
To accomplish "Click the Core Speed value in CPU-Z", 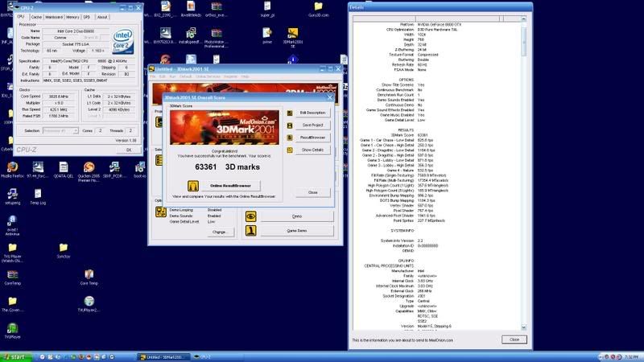I will (58, 97).
